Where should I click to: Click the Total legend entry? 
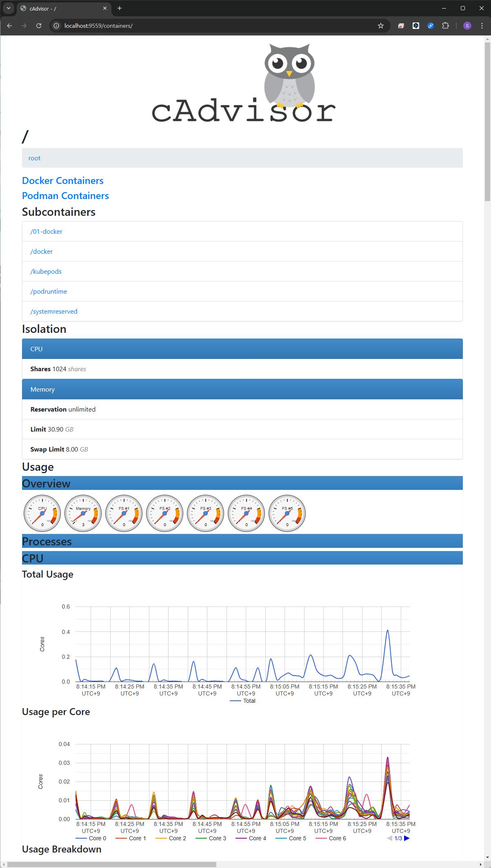pyautogui.click(x=243, y=701)
